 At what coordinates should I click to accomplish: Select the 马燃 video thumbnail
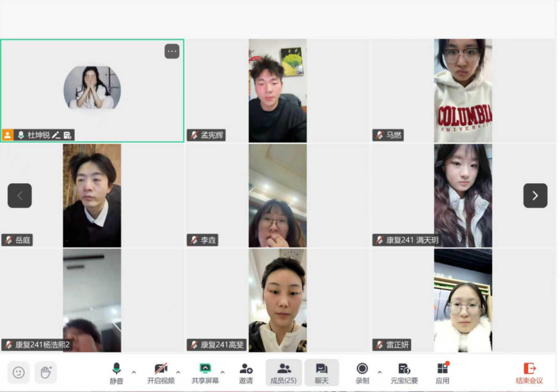pos(463,90)
